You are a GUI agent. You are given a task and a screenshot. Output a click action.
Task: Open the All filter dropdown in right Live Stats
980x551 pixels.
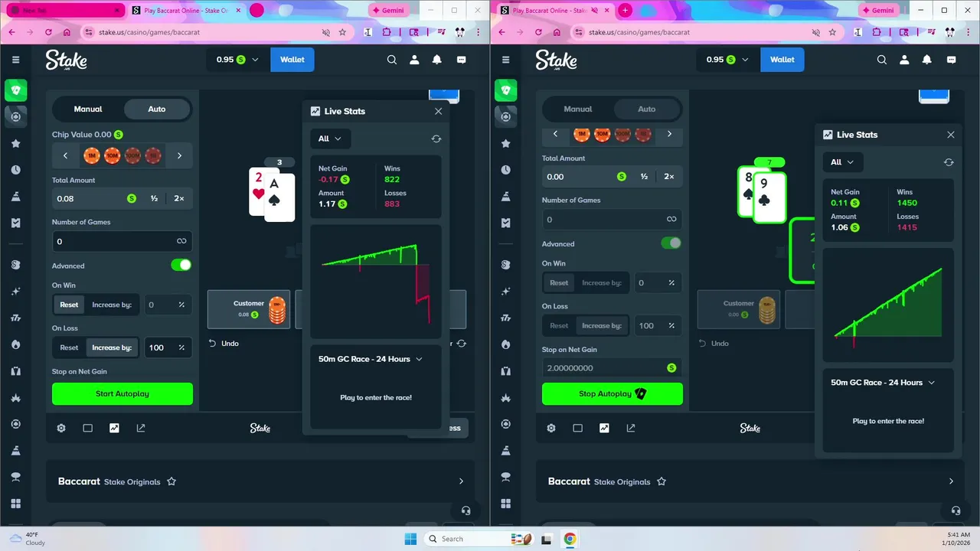[x=843, y=162]
